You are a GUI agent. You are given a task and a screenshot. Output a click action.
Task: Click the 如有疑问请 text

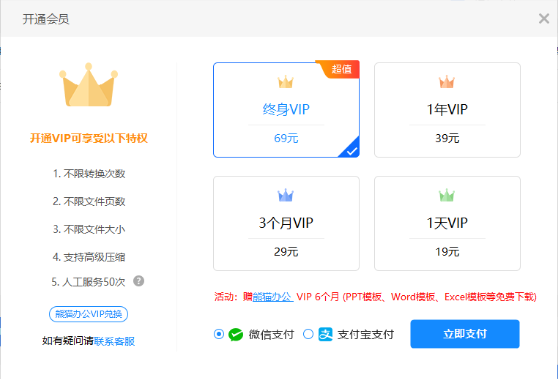pyautogui.click(x=68, y=341)
